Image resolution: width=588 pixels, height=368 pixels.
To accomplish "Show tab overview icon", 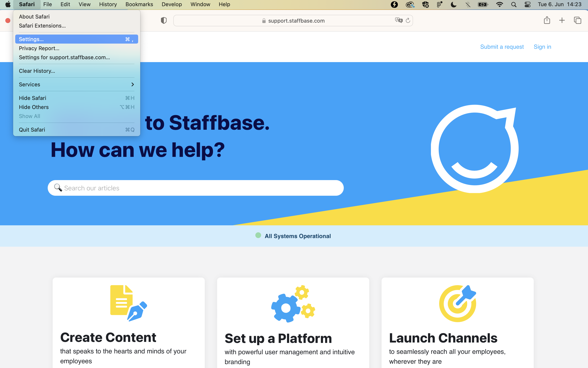I will click(x=578, y=20).
